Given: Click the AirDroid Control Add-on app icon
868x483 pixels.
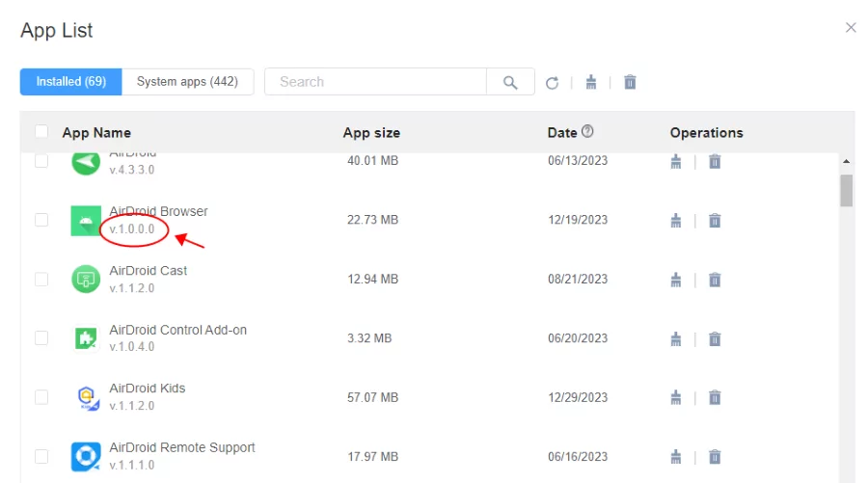Looking at the screenshot, I should point(86,338).
